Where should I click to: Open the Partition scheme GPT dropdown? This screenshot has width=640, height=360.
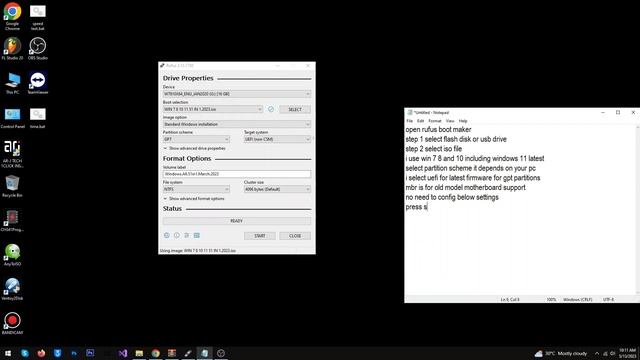coord(196,139)
